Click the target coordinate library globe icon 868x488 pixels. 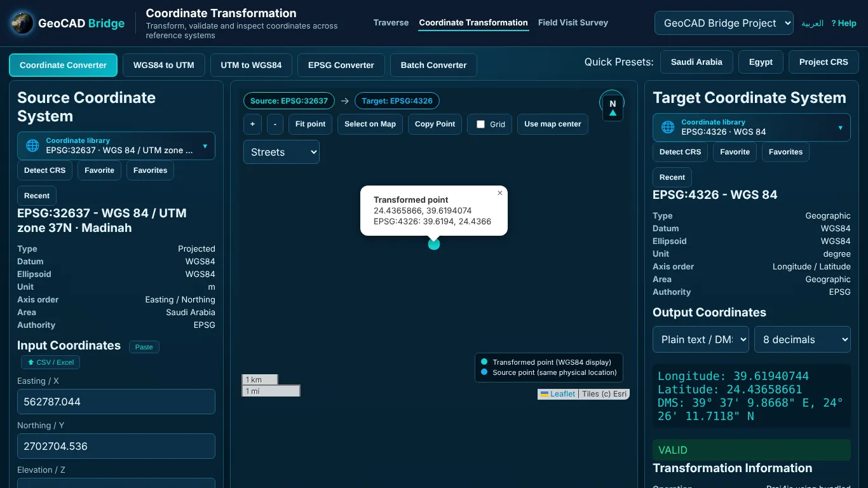pyautogui.click(x=668, y=127)
